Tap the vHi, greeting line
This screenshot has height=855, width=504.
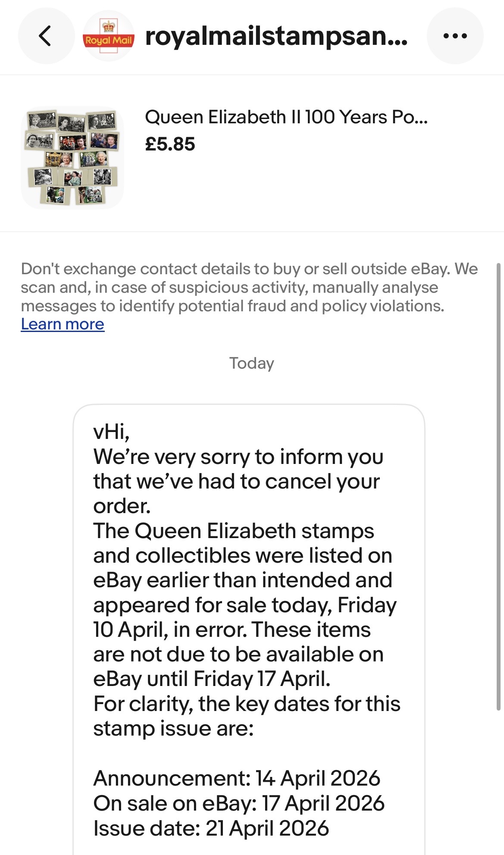pos(111,432)
